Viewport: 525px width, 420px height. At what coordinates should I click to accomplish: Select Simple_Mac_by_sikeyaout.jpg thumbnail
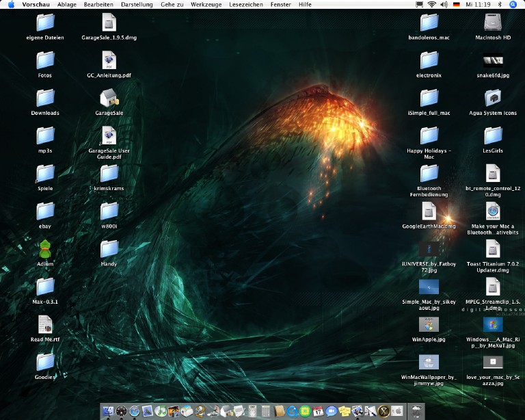pyautogui.click(x=429, y=287)
